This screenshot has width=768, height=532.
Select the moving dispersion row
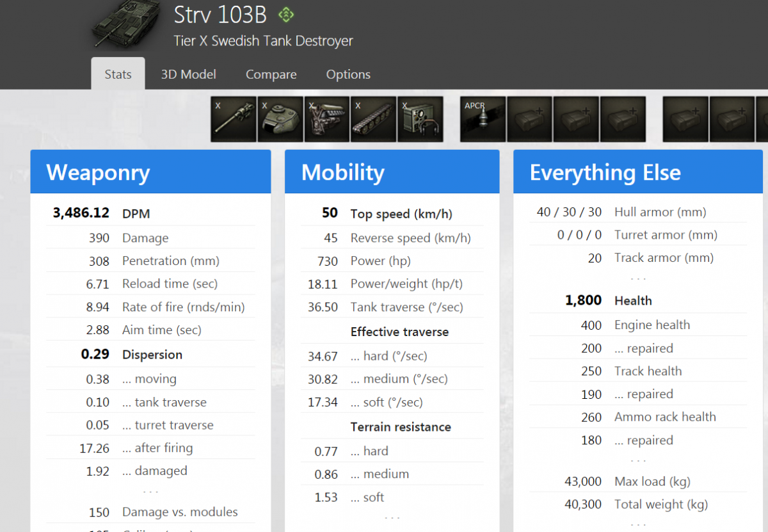pos(150,379)
